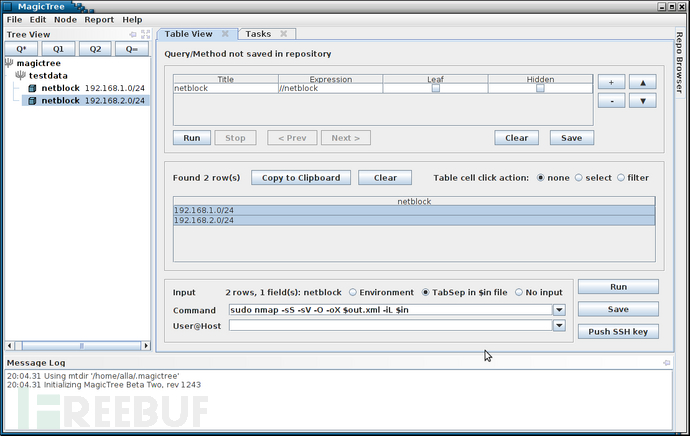This screenshot has height=436, width=690.
Task: Switch to the Tasks tab
Action: (258, 34)
